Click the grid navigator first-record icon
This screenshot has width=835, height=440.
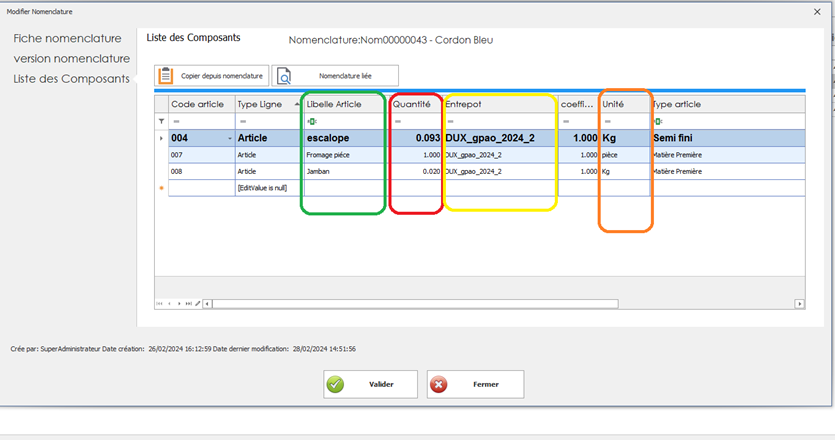tap(159, 303)
